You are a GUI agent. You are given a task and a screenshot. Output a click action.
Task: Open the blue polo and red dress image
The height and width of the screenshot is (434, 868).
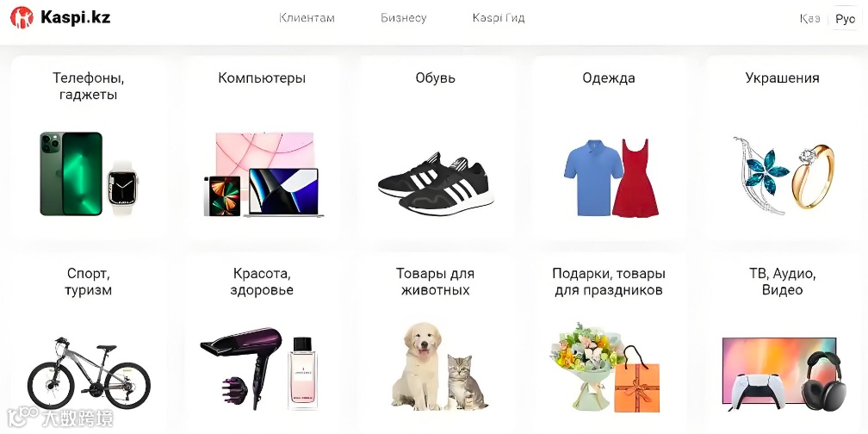coord(611,177)
